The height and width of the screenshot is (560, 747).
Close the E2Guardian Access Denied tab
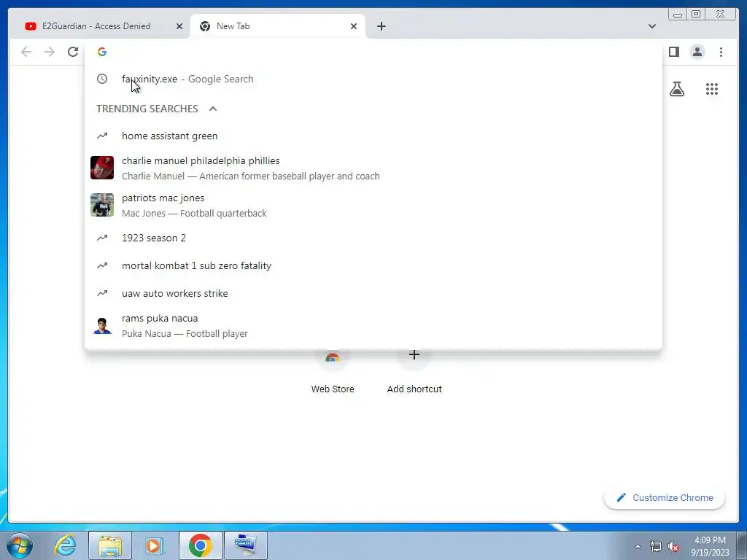(x=179, y=26)
